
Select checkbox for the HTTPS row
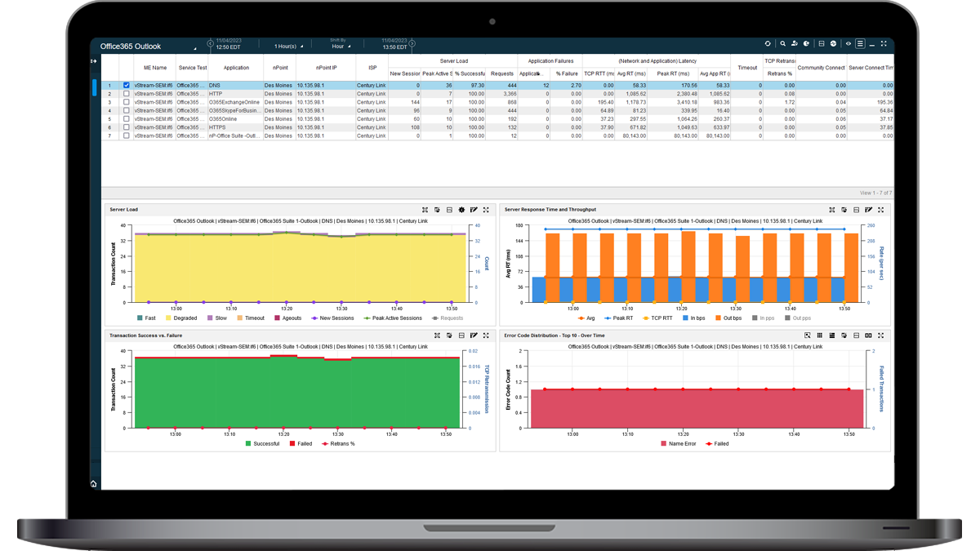pos(126,127)
